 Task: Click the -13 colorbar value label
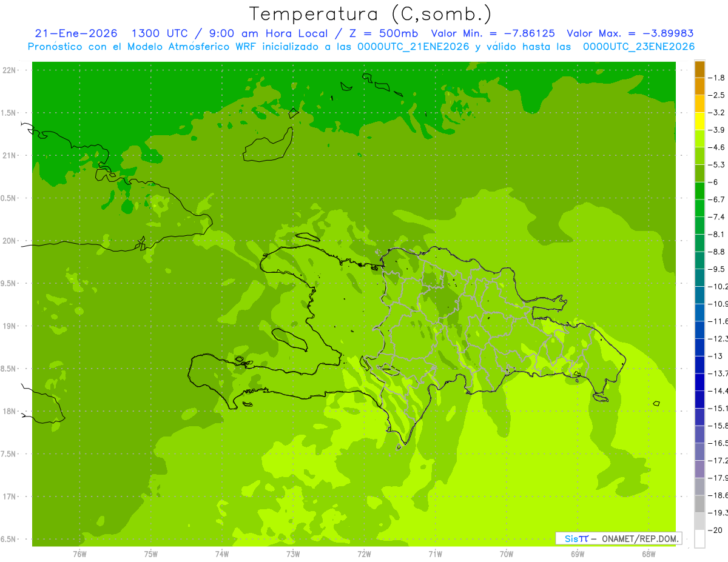coord(714,356)
